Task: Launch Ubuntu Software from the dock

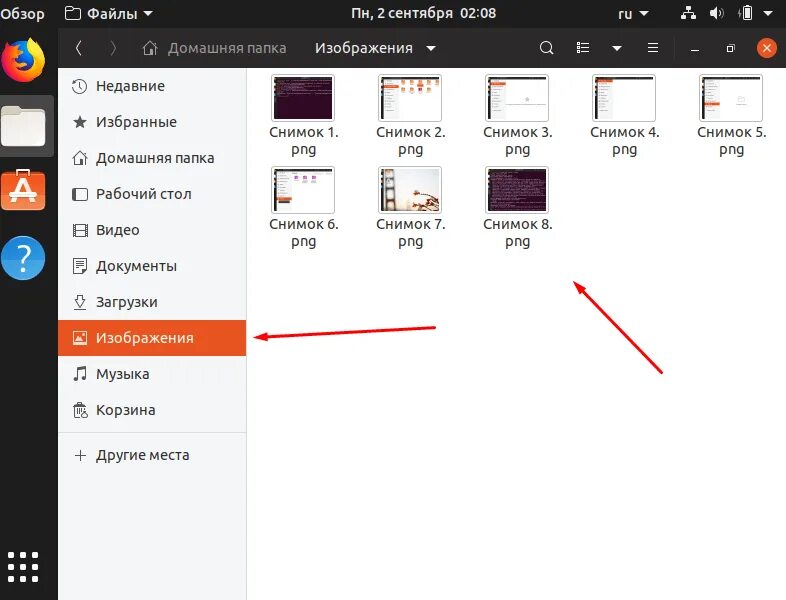Action: tap(23, 190)
